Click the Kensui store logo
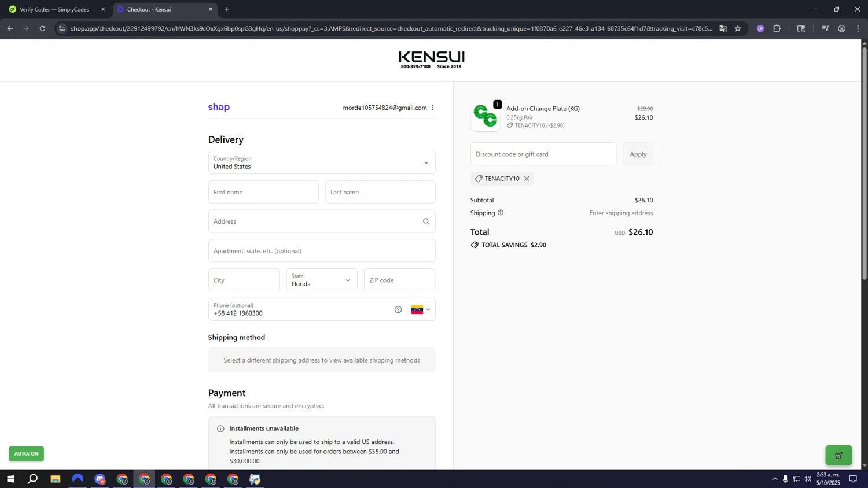This screenshot has width=868, height=488. [x=431, y=60]
